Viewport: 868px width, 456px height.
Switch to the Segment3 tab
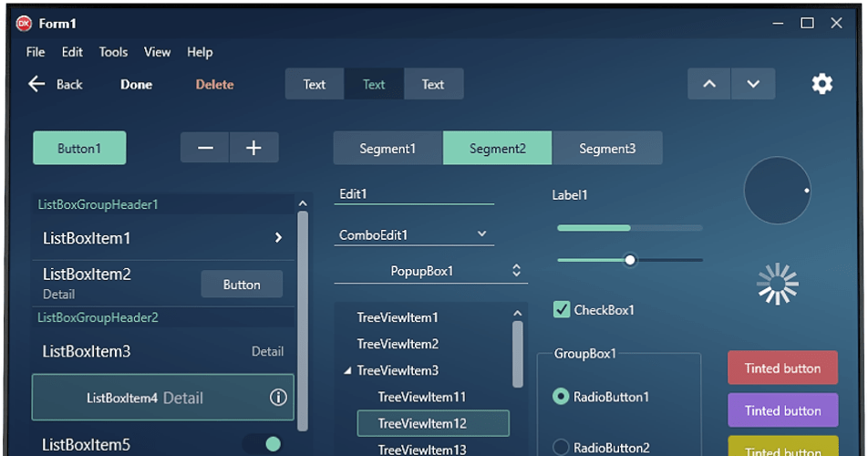point(607,149)
